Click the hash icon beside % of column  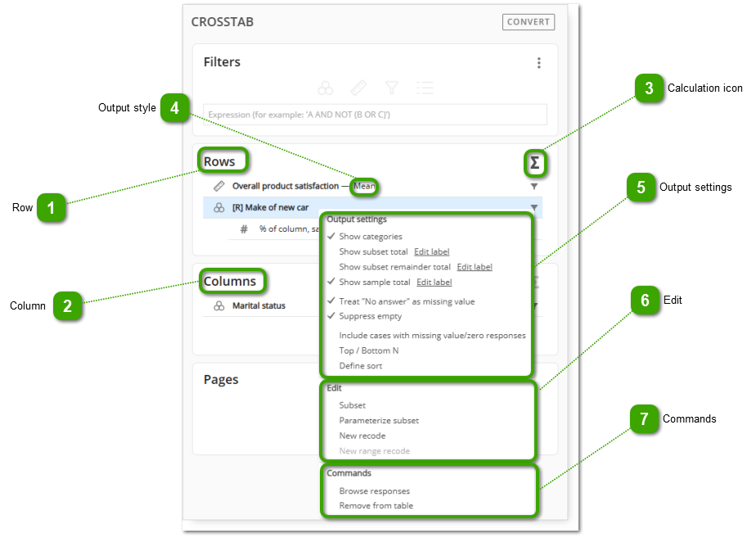coord(244,229)
